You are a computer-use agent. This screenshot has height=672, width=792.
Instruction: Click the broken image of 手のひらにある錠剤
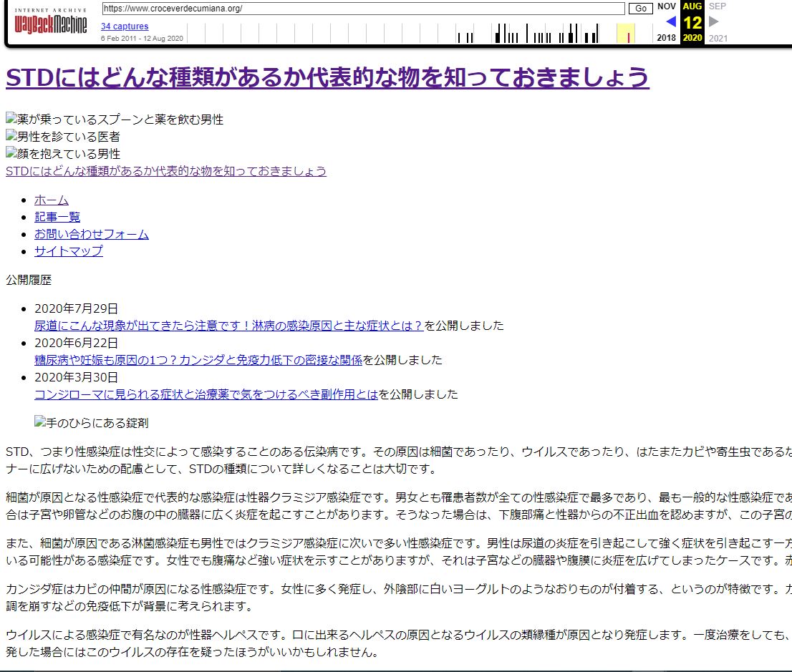click(92, 423)
